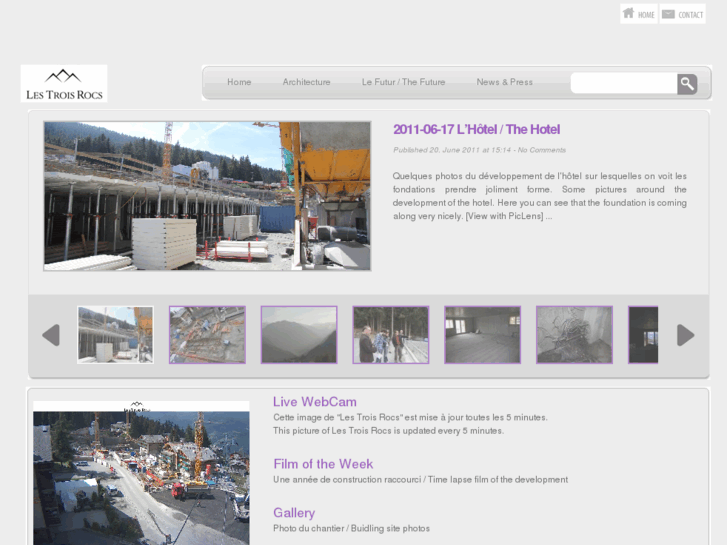This screenshot has height=545, width=727.
Task: Open the News & Press menu item
Action: click(504, 82)
